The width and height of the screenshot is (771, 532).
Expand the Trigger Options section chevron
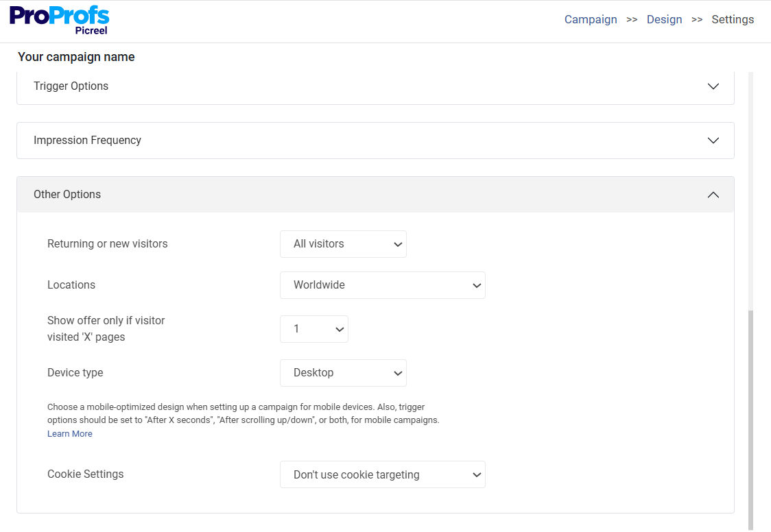pos(713,86)
